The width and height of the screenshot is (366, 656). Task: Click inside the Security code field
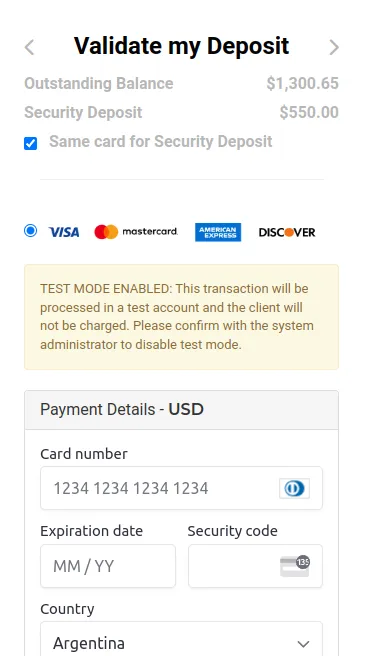point(255,566)
